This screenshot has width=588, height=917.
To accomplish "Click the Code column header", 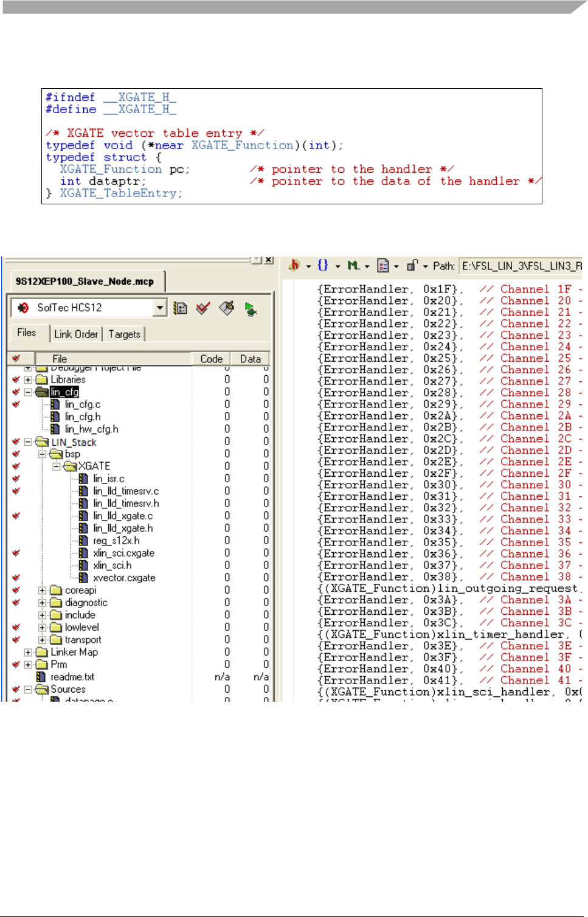I will [x=211, y=359].
